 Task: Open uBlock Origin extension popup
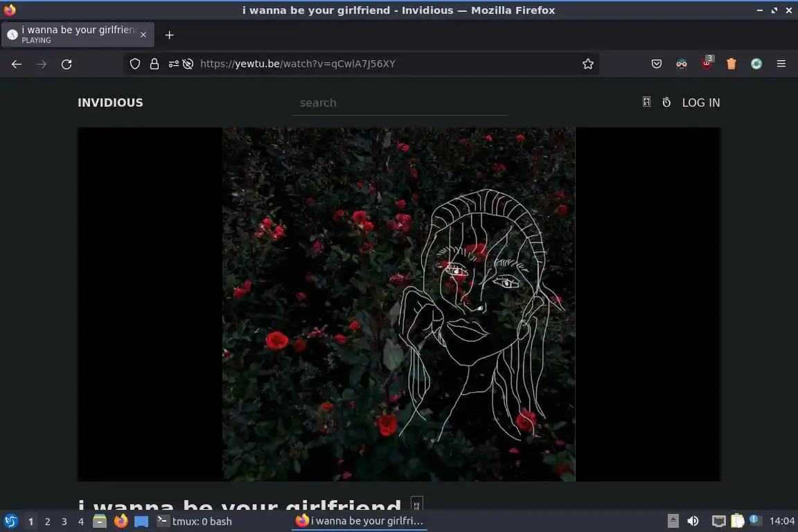click(x=707, y=62)
